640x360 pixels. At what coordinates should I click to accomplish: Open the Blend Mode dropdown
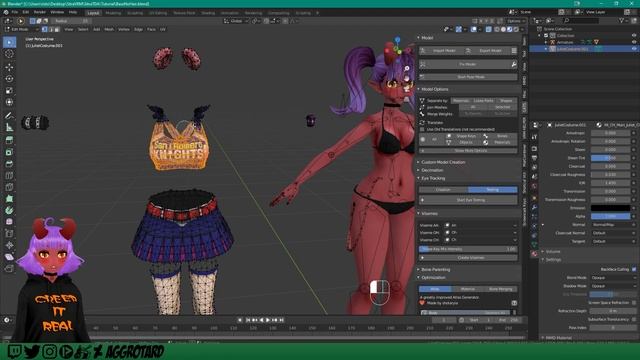[x=613, y=278]
